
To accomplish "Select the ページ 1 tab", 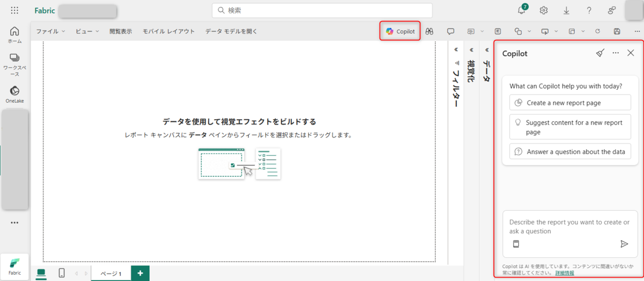I will tap(111, 273).
